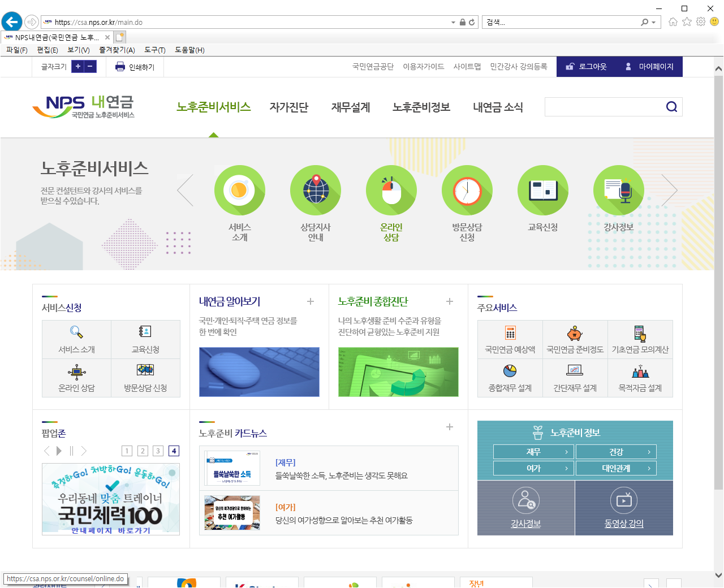Screen dimensions: 724x588
Task: Open the 서비스 소개 orange circle icon
Action: (240, 190)
